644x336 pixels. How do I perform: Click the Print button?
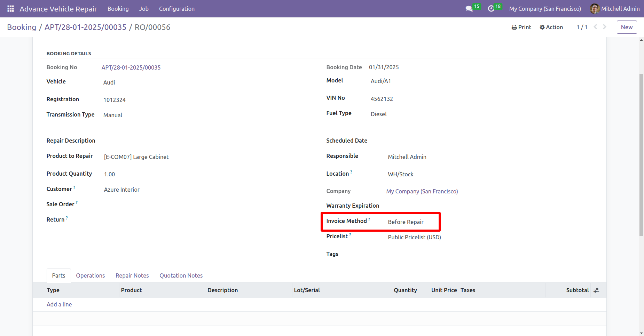521,27
